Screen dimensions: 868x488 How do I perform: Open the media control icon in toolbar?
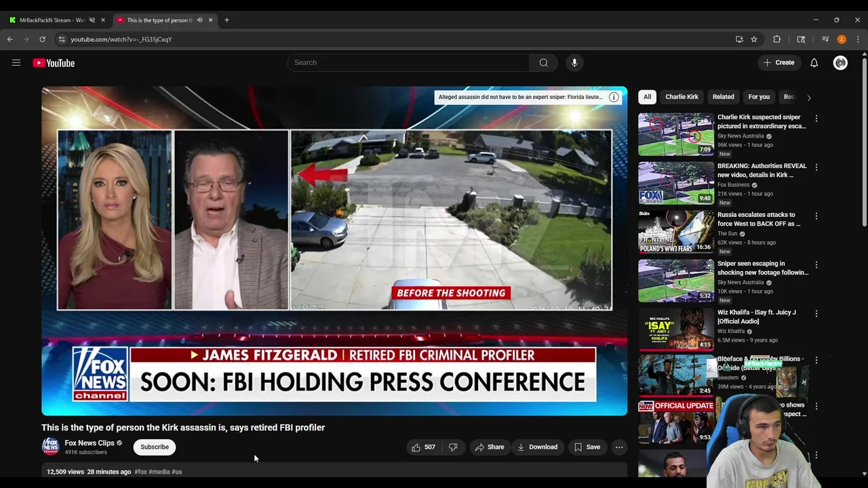pyautogui.click(x=825, y=39)
